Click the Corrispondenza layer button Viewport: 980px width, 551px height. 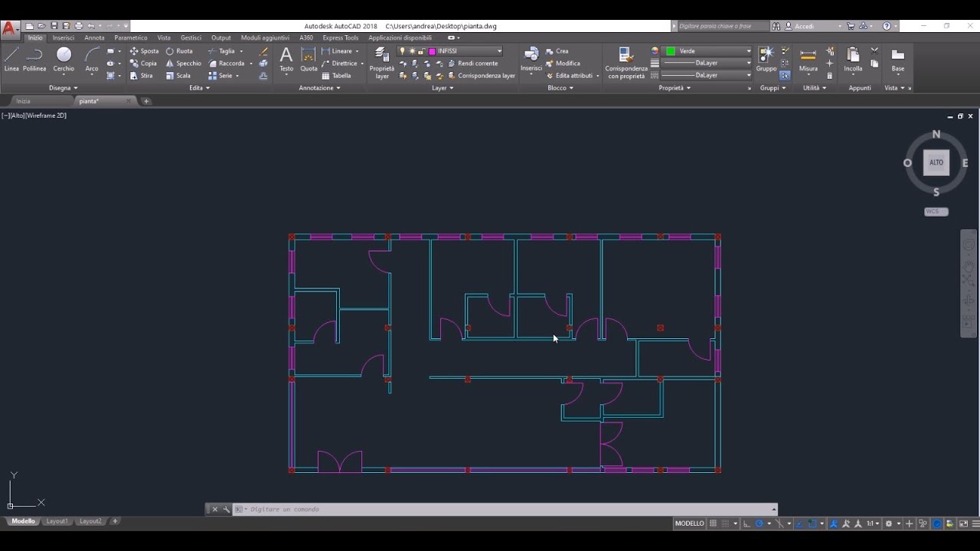pyautogui.click(x=481, y=76)
